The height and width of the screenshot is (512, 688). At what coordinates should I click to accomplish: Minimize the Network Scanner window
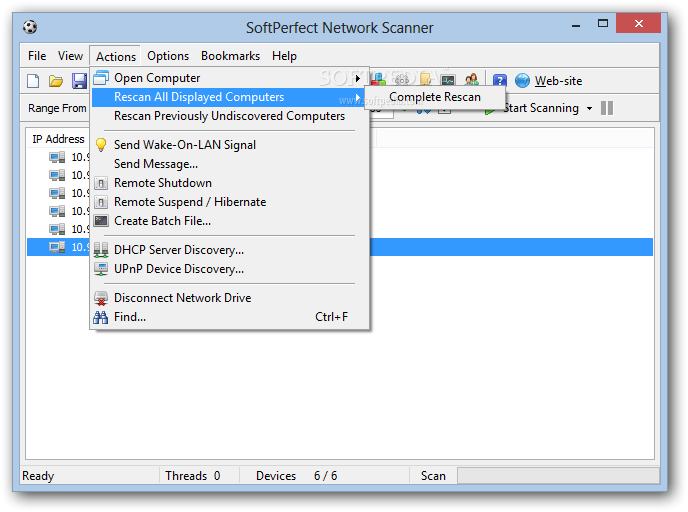[x=576, y=25]
